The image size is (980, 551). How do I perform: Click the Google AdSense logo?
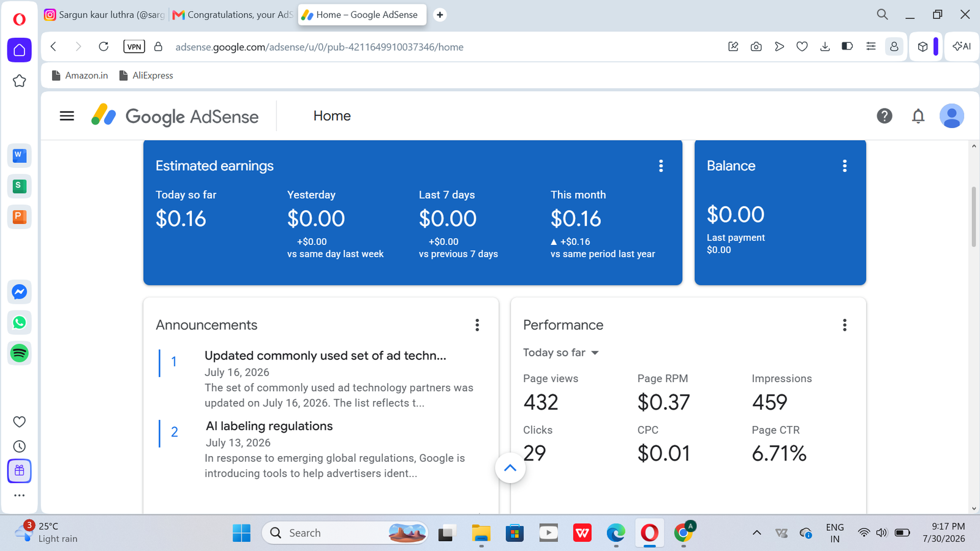tap(175, 116)
